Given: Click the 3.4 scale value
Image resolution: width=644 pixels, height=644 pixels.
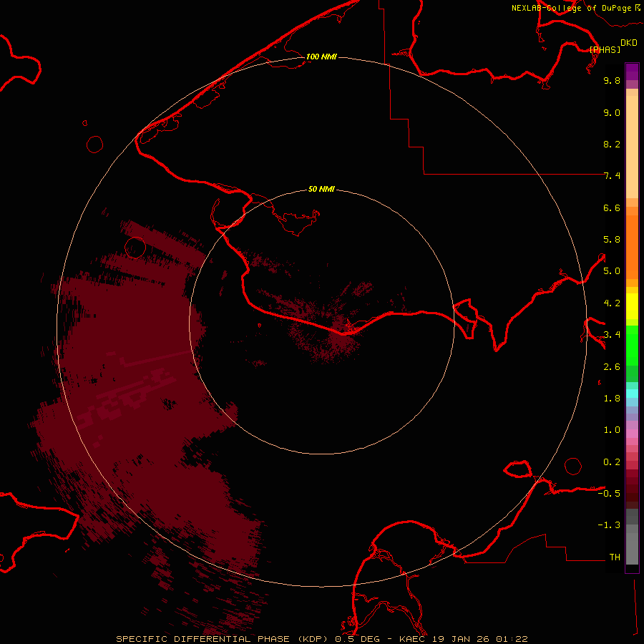Looking at the screenshot, I should coord(612,335).
